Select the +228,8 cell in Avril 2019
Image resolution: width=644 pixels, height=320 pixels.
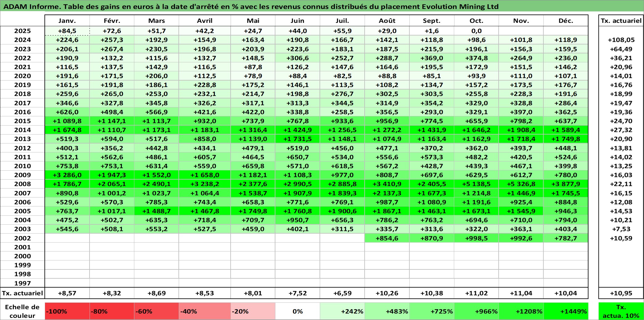[x=205, y=85]
